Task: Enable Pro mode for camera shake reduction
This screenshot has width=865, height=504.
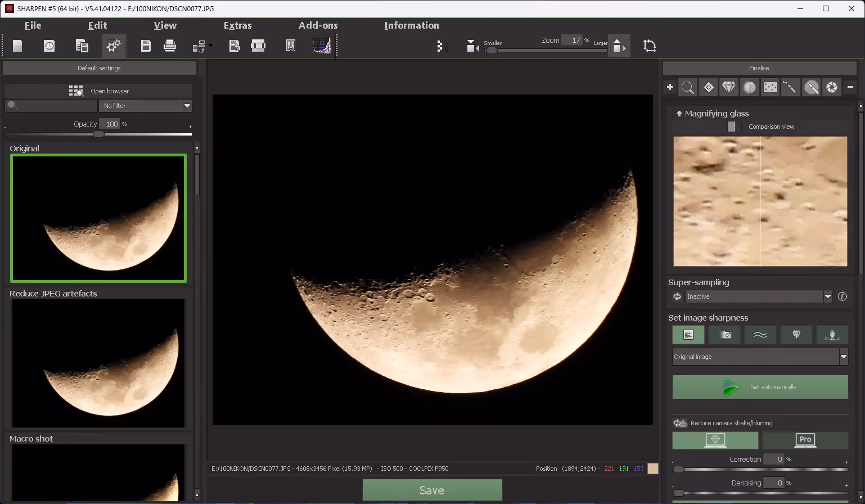Action: pyautogui.click(x=805, y=440)
